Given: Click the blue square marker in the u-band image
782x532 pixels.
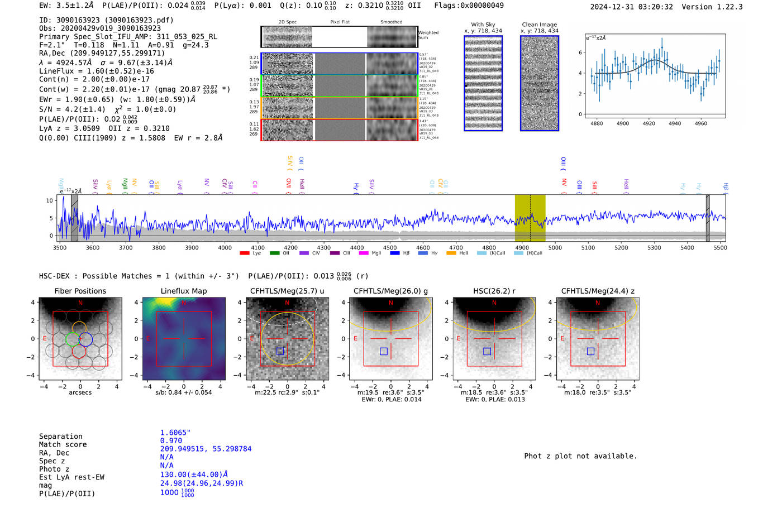Looking at the screenshot, I should tap(280, 351).
